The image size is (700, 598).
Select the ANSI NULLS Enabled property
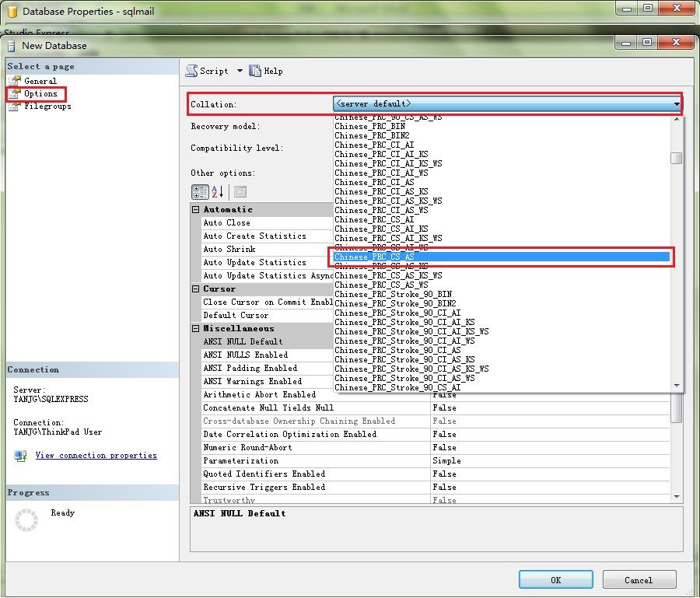pyautogui.click(x=246, y=355)
